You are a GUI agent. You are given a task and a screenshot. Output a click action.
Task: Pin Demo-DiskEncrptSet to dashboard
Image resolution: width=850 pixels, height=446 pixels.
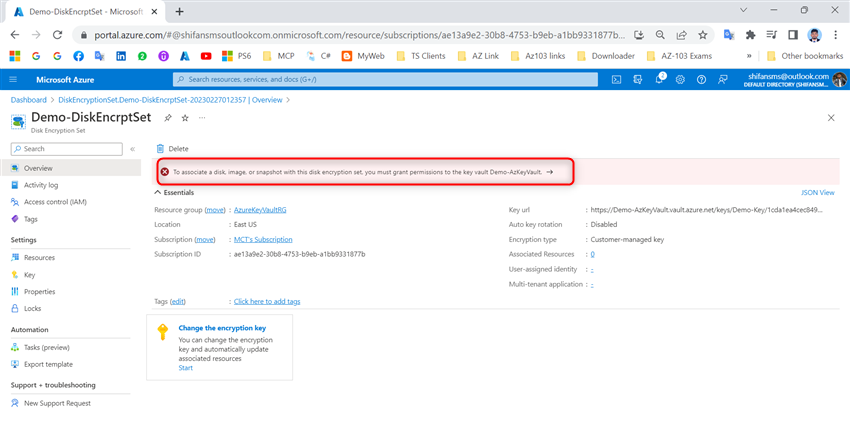tap(168, 118)
